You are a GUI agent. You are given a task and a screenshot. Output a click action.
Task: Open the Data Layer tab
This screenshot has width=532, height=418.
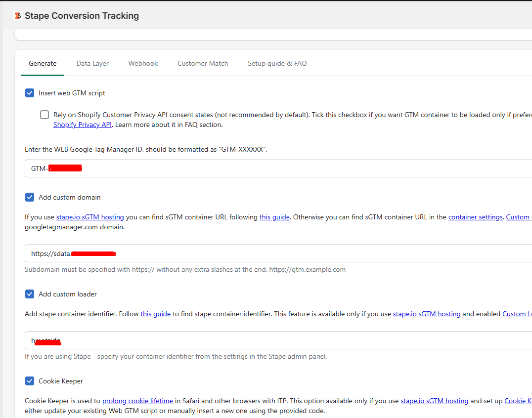pyautogui.click(x=92, y=63)
